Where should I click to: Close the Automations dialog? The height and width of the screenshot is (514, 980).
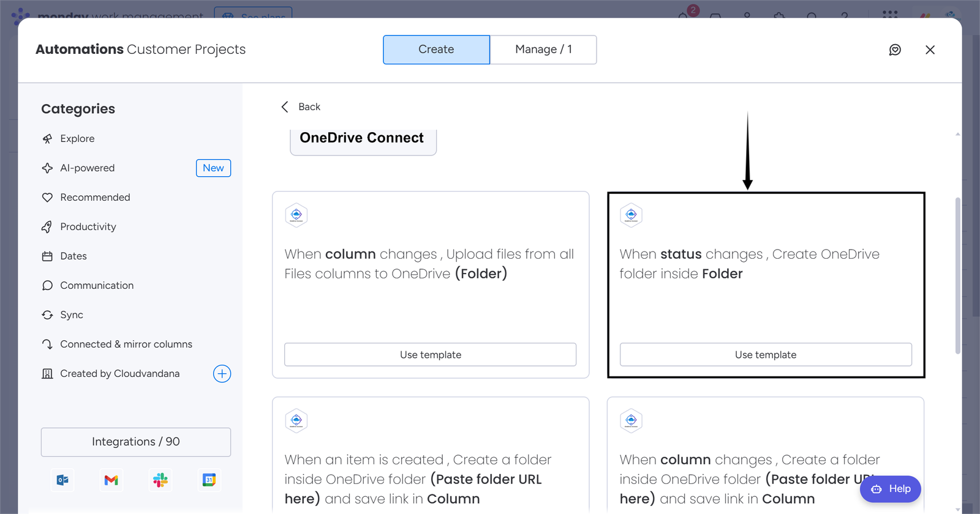(930, 50)
